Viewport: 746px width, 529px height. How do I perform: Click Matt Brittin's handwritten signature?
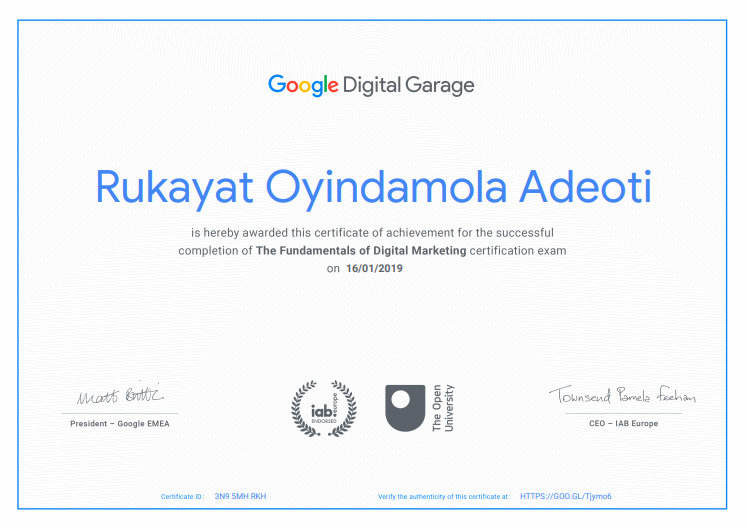click(x=120, y=396)
